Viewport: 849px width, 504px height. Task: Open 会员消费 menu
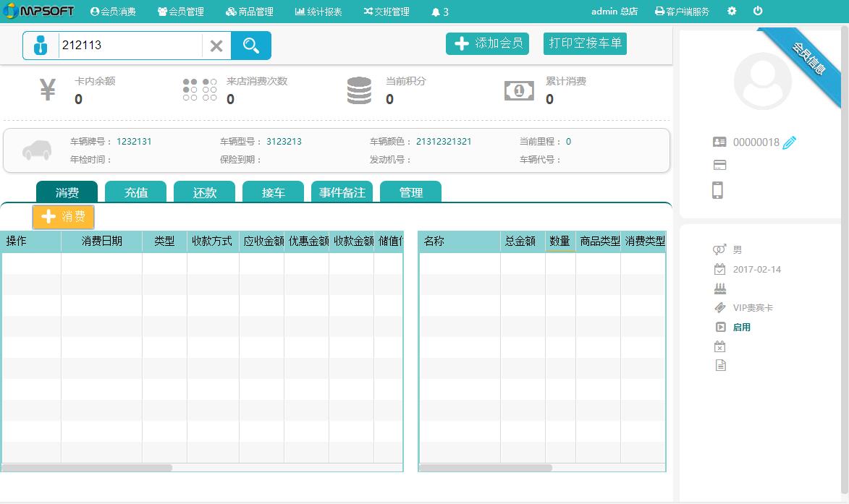pos(113,12)
